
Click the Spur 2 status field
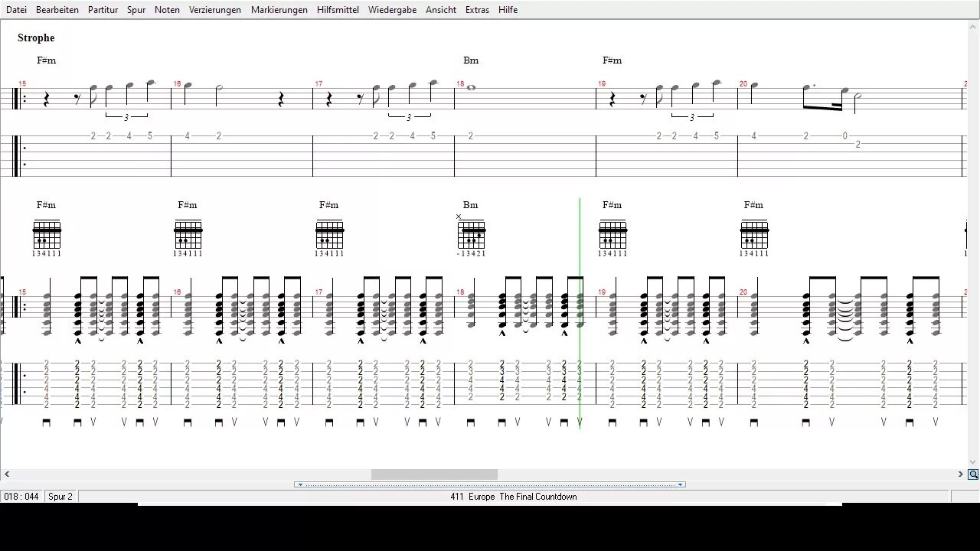60,497
